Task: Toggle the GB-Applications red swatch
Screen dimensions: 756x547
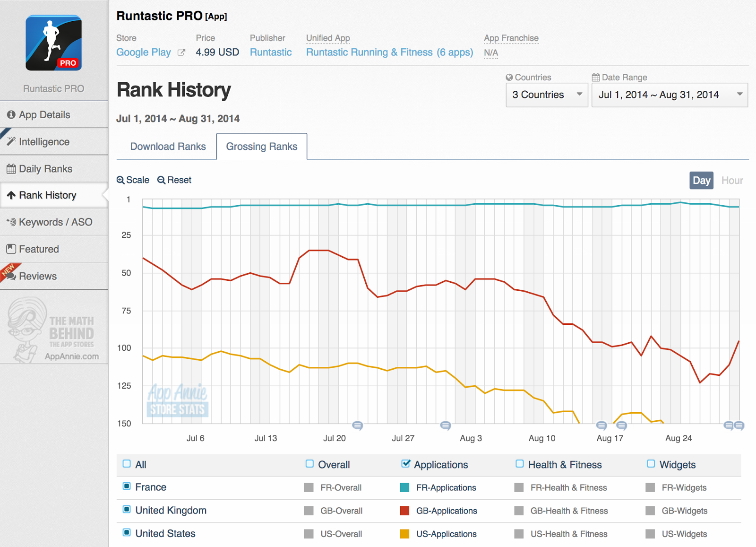Action: [x=404, y=511]
